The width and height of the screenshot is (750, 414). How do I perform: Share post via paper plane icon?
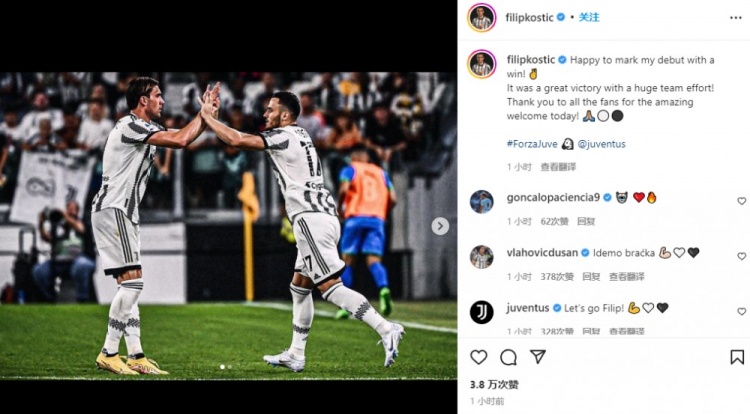(538, 357)
